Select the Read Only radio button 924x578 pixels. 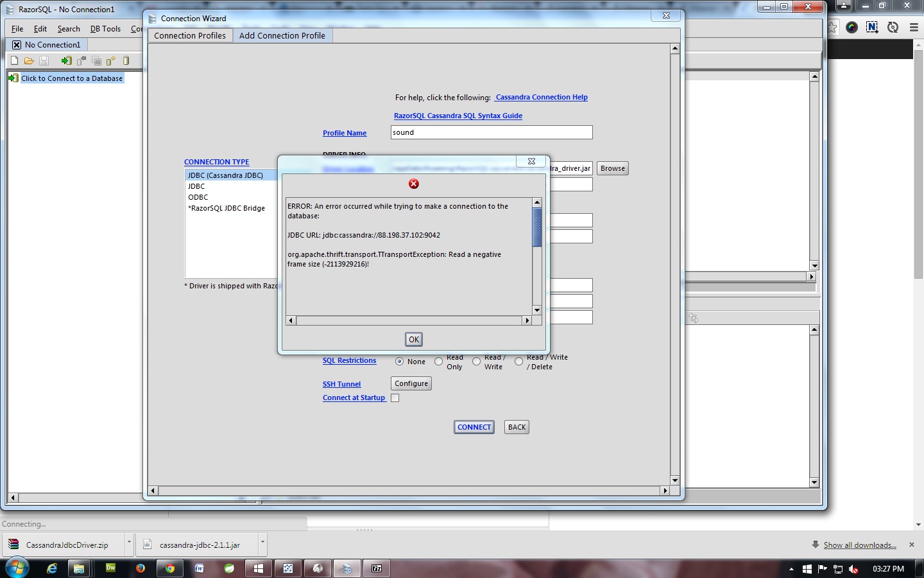click(439, 362)
